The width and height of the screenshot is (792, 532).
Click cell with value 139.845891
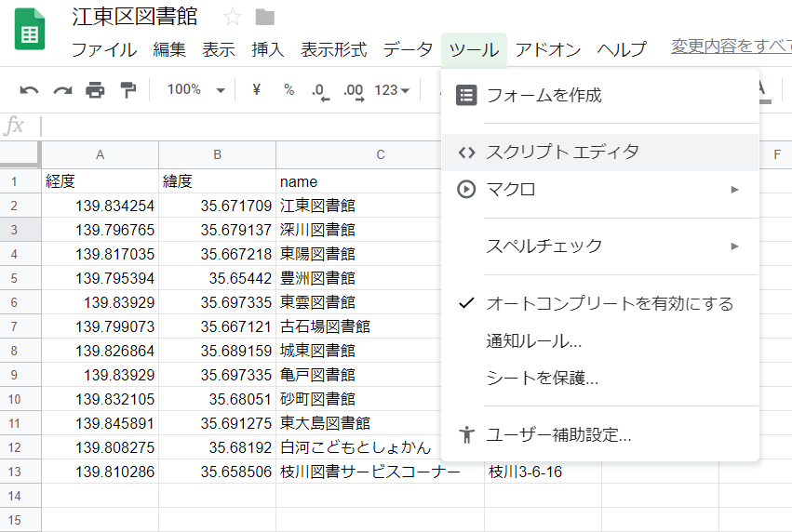(x=100, y=423)
